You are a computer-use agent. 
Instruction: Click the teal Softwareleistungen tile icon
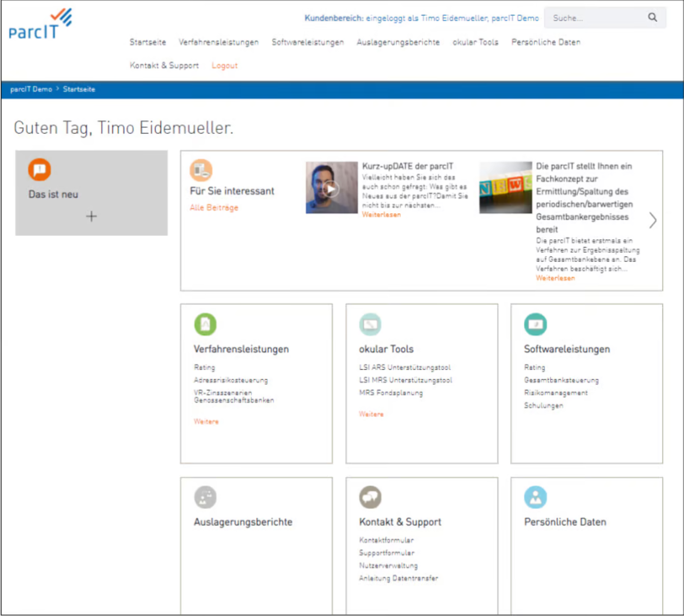point(535,324)
